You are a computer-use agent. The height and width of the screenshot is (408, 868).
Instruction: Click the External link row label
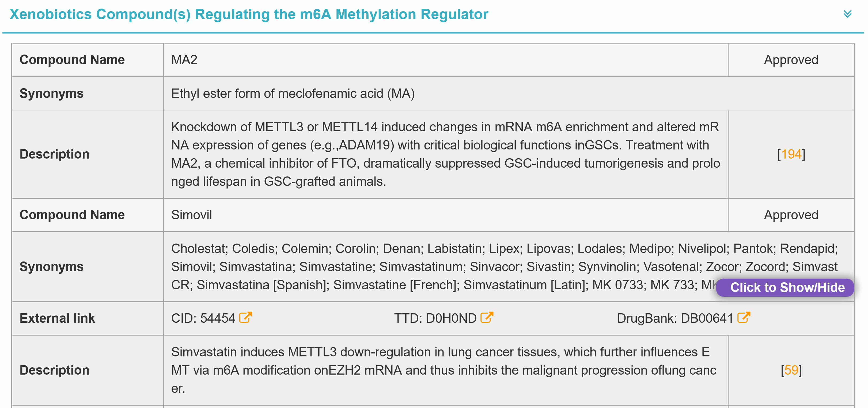pos(57,318)
